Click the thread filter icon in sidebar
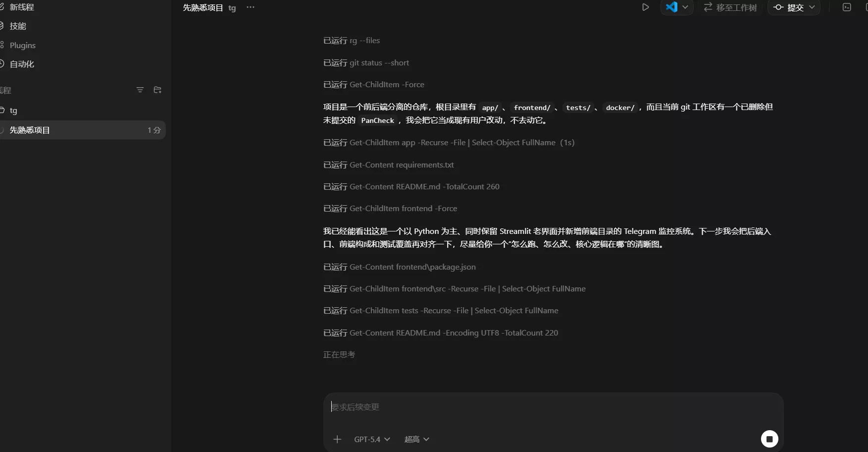 pyautogui.click(x=140, y=90)
